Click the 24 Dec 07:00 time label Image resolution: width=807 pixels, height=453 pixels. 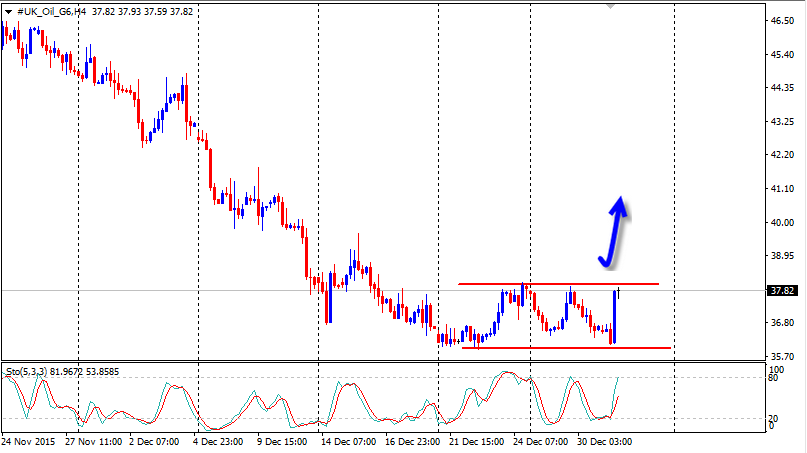click(x=540, y=442)
